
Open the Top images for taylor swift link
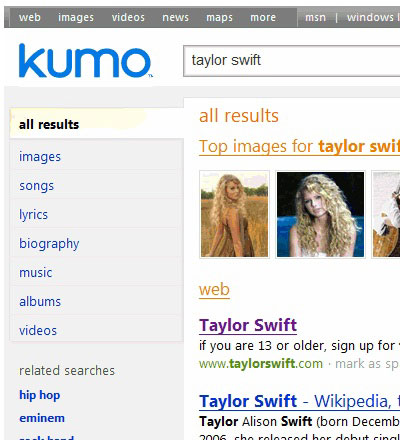point(299,146)
